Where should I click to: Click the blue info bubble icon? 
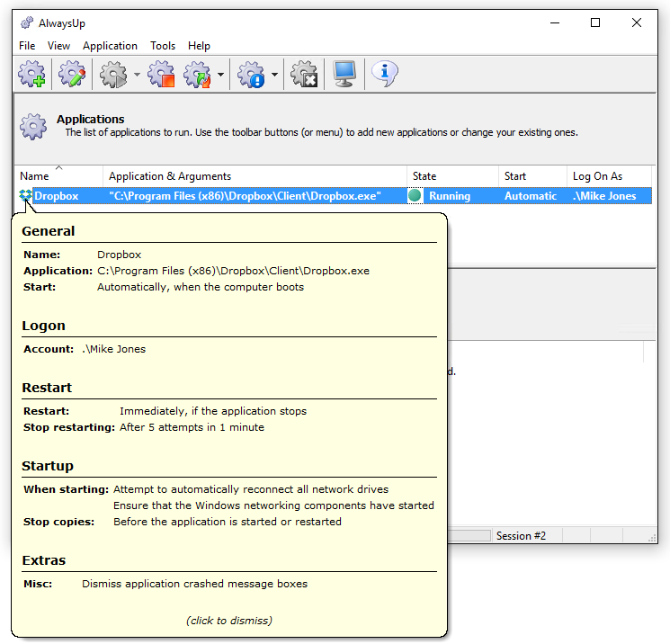click(x=385, y=74)
